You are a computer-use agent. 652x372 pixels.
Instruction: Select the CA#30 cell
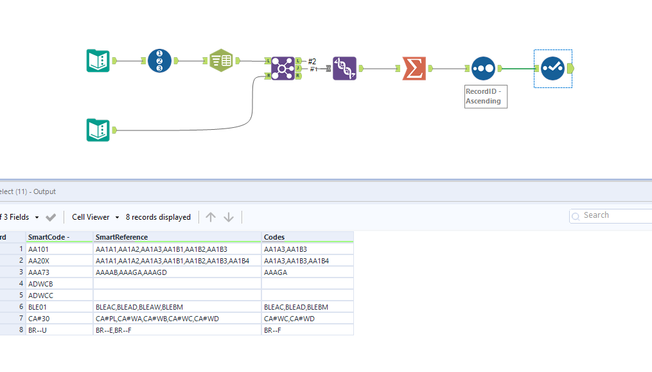(59, 318)
